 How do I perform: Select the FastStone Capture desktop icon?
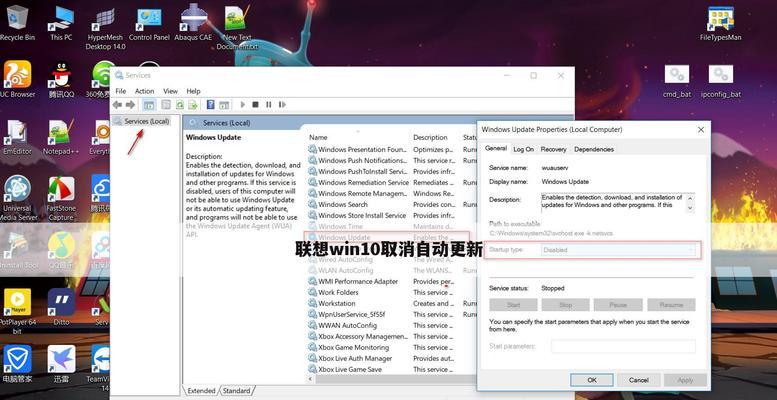point(61,198)
